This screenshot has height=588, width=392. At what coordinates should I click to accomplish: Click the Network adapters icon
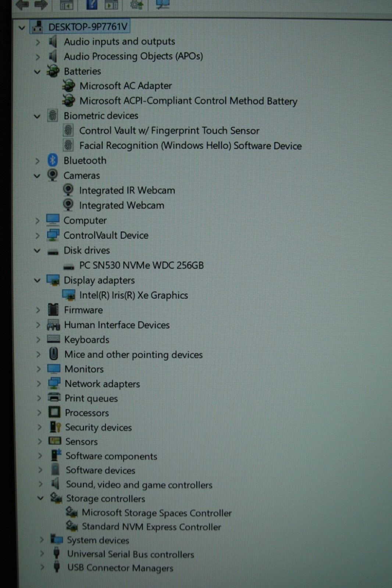54,383
